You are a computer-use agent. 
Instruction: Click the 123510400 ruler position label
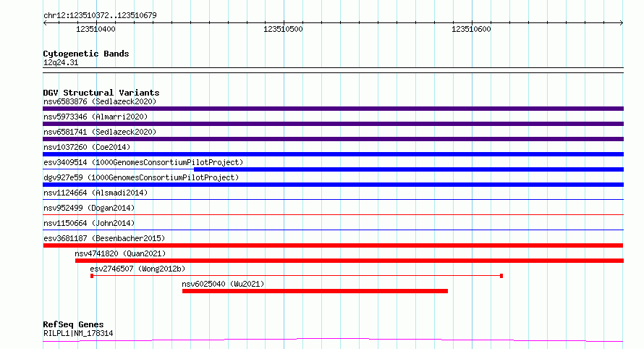click(96, 29)
